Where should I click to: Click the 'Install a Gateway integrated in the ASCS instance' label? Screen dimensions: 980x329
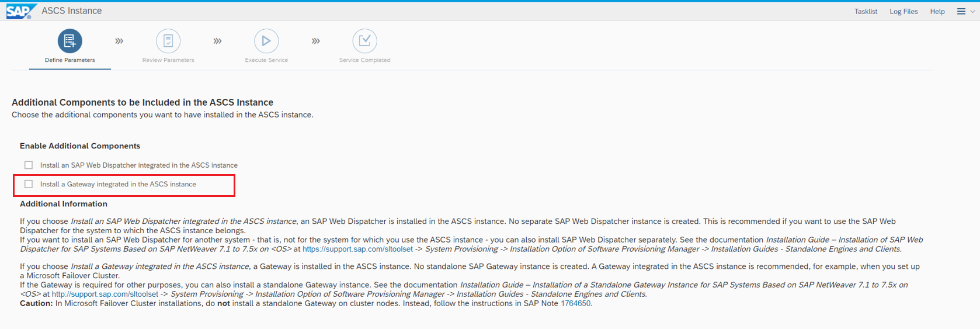point(118,184)
